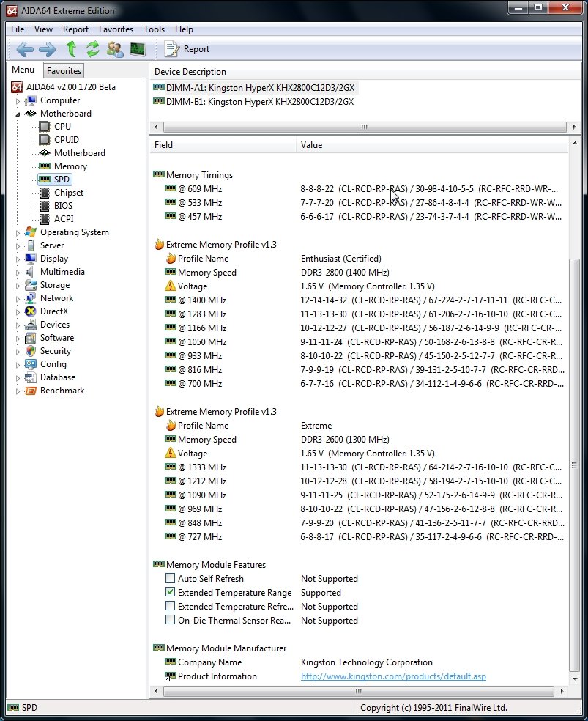This screenshot has width=588, height=721.
Task: Open the Tools menu
Action: pyautogui.click(x=154, y=29)
